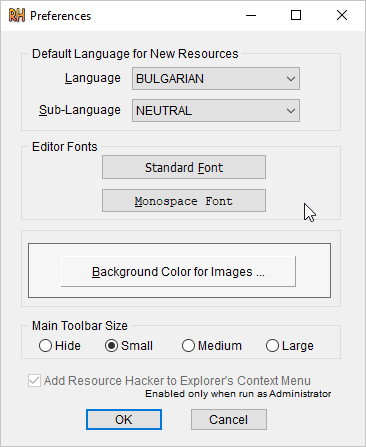Maximize the Preferences window

296,15
